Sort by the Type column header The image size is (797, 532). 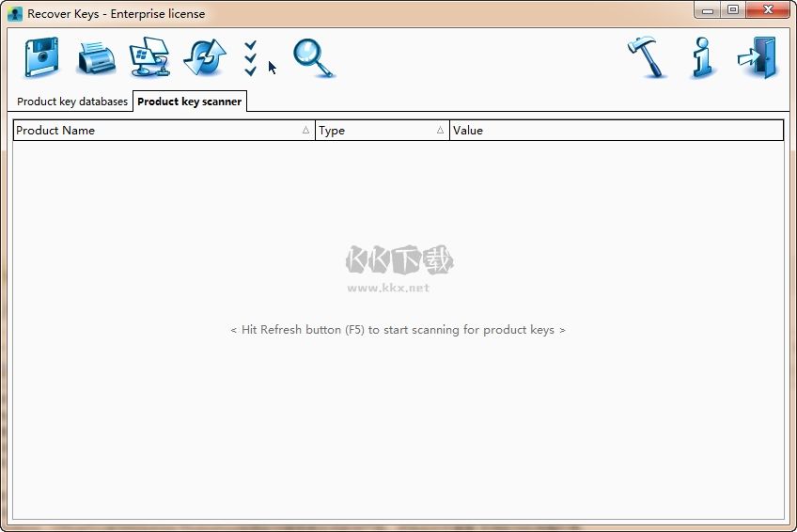[383, 130]
